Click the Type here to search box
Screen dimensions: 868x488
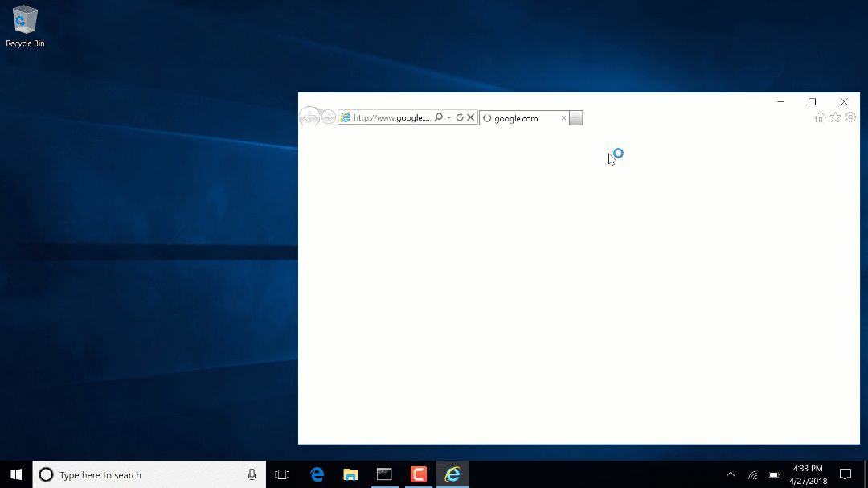click(x=149, y=474)
